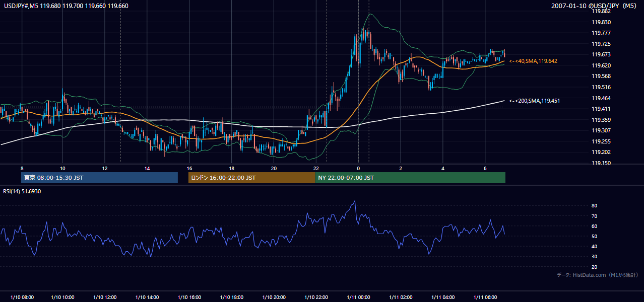This screenshot has height=302, width=644.
Task: Click the RSI scale value 20
Action: (x=595, y=267)
